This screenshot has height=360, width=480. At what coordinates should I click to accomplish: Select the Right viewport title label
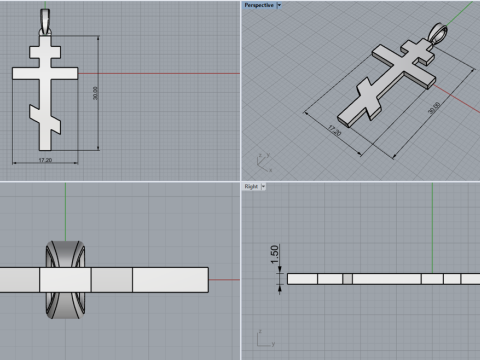point(251,186)
